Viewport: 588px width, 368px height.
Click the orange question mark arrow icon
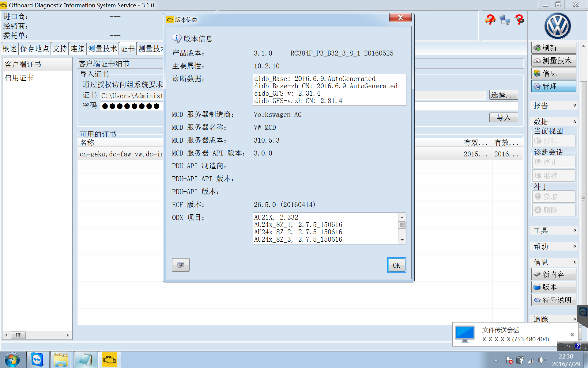[x=490, y=20]
